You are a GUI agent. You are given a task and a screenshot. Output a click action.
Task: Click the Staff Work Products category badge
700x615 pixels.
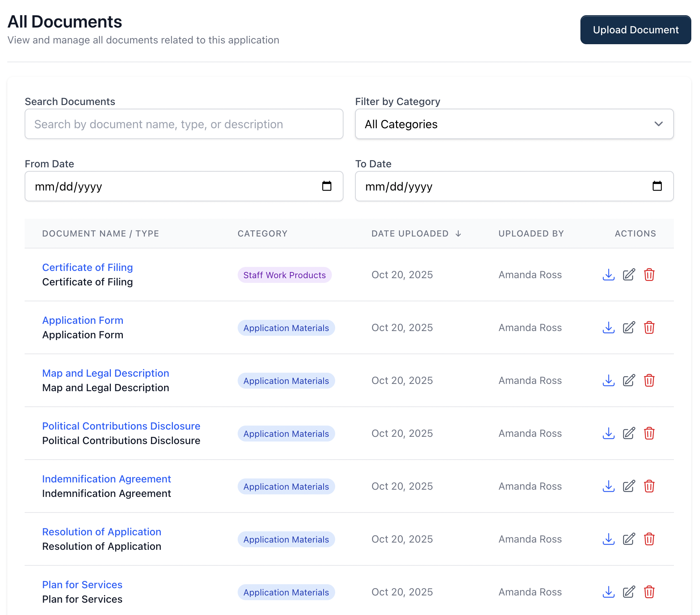pyautogui.click(x=284, y=275)
